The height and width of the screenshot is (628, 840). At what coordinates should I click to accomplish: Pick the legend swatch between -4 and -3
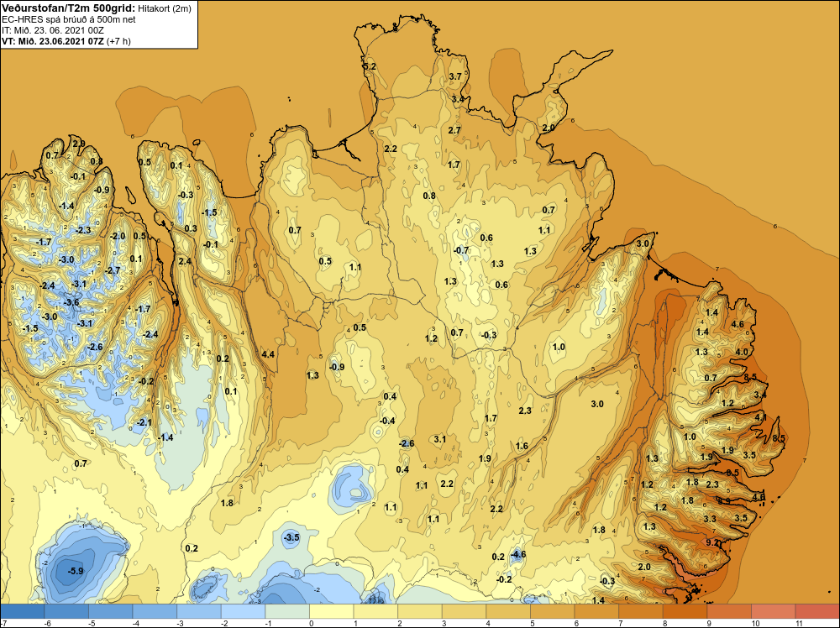tap(155, 611)
